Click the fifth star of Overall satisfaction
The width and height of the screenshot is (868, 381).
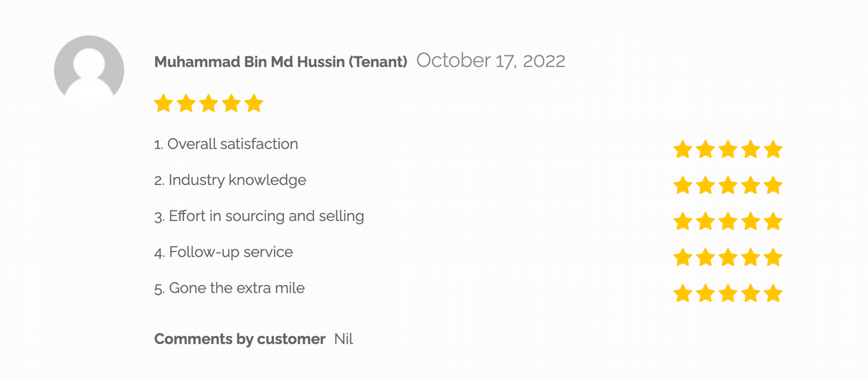coord(773,149)
